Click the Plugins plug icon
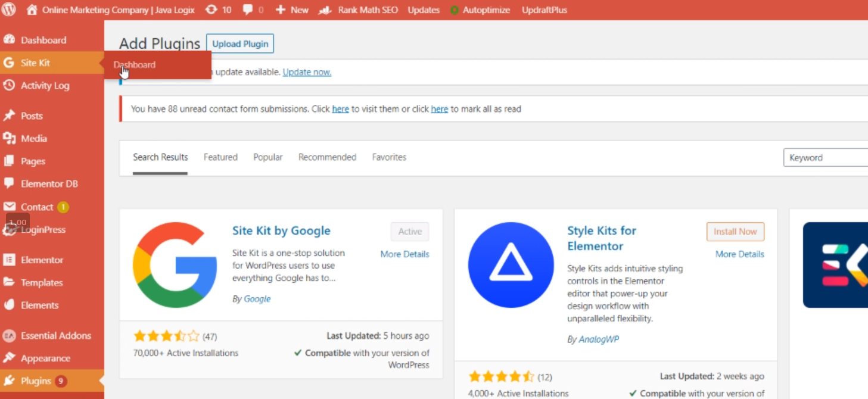Viewport: 868px width, 399px height. pos(9,381)
